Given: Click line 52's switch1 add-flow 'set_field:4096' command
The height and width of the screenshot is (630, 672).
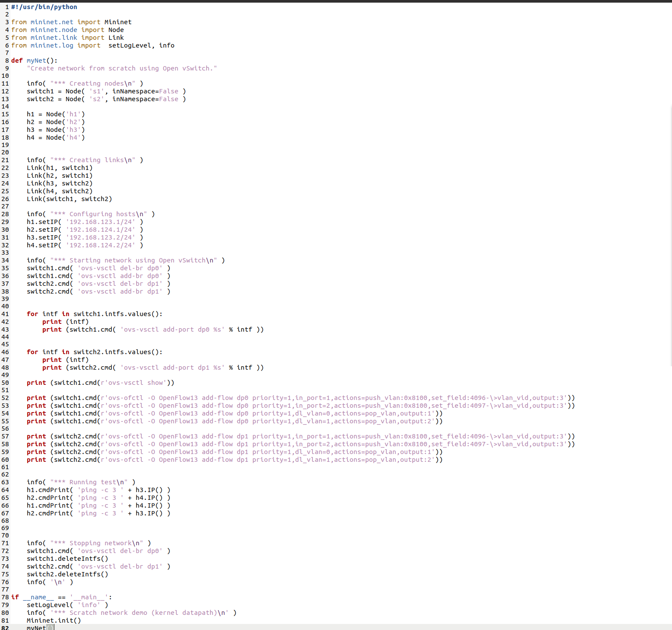Looking at the screenshot, I should [x=301, y=398].
